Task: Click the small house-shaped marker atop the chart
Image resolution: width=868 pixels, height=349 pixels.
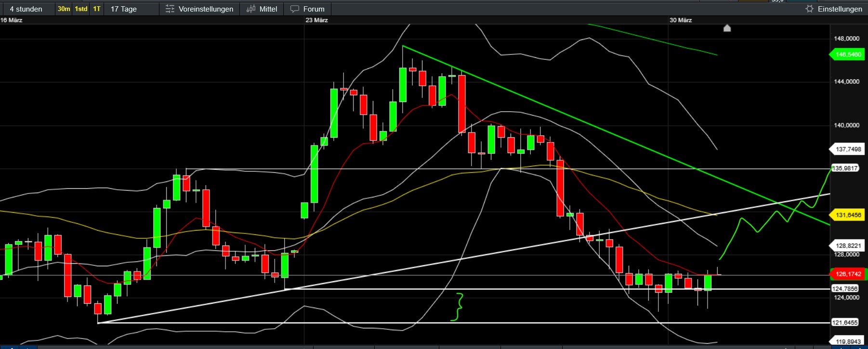Action: [727, 28]
